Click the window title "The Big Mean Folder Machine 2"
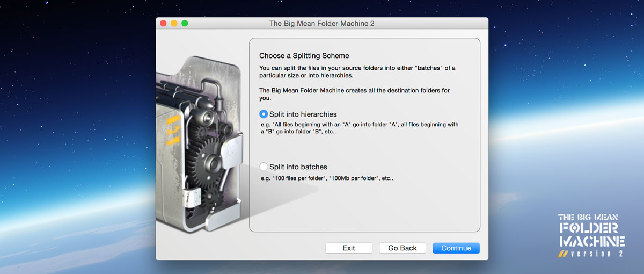The width and height of the screenshot is (644, 274). [x=322, y=24]
